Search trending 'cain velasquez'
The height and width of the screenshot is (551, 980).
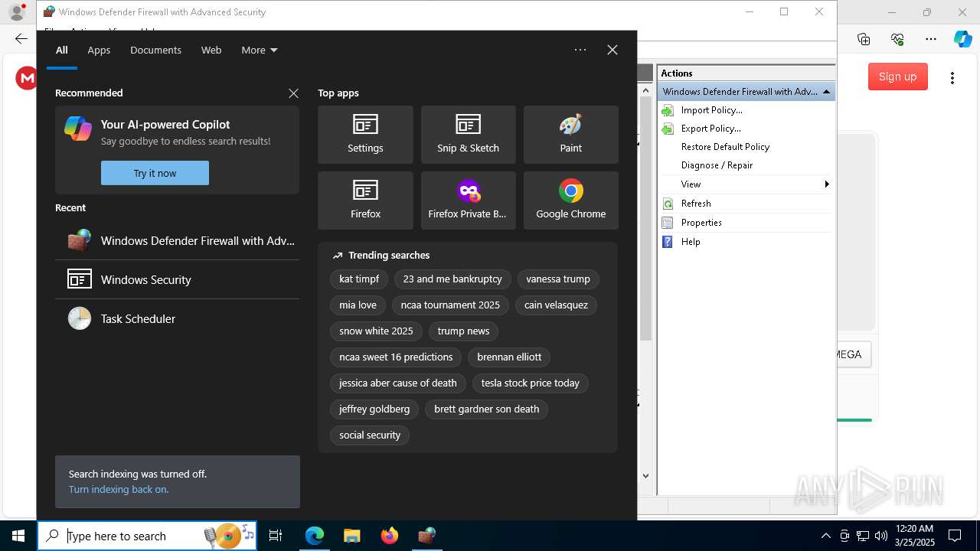point(556,305)
